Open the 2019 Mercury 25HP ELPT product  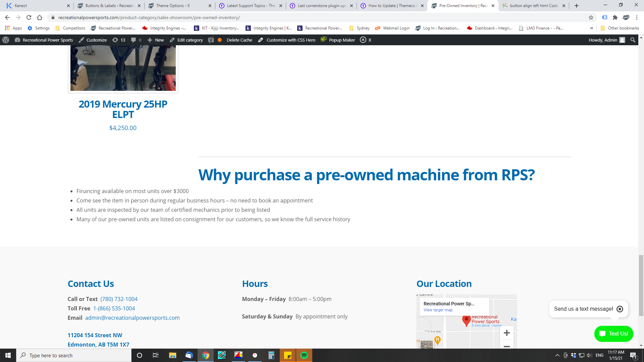pyautogui.click(x=123, y=109)
